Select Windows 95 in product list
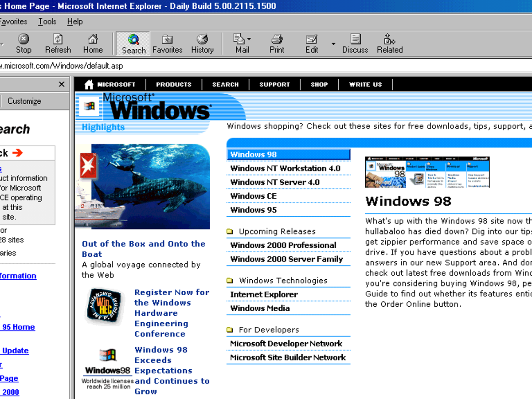 [254, 210]
